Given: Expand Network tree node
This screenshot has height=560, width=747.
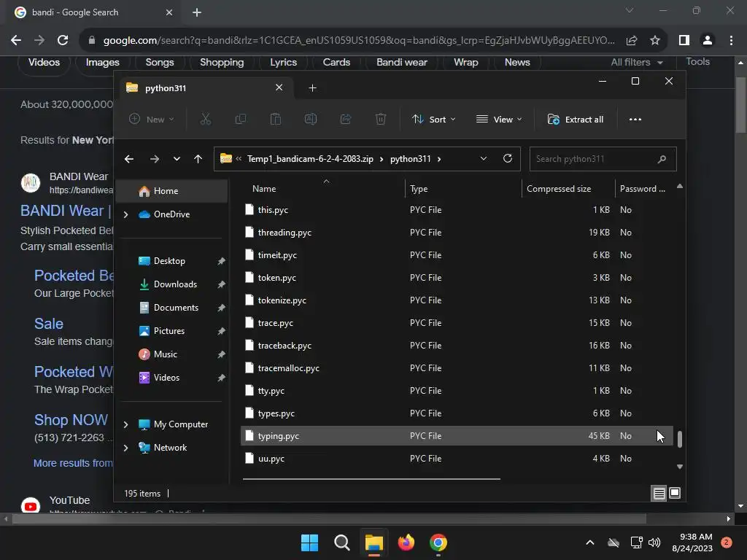Looking at the screenshot, I should 125,448.
